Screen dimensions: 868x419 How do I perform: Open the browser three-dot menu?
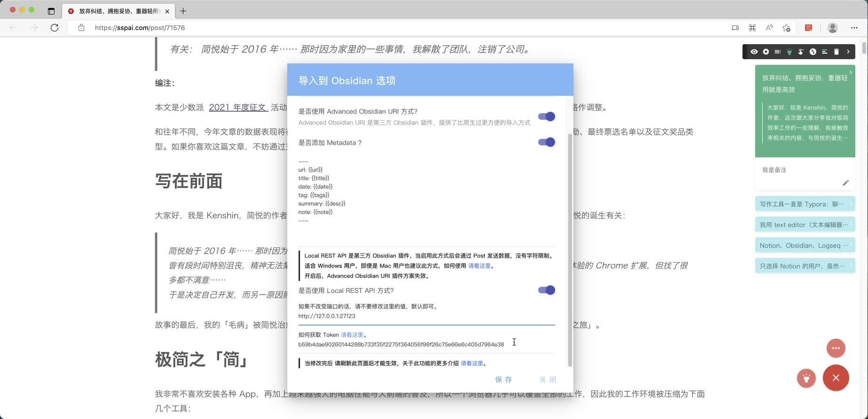tap(854, 28)
